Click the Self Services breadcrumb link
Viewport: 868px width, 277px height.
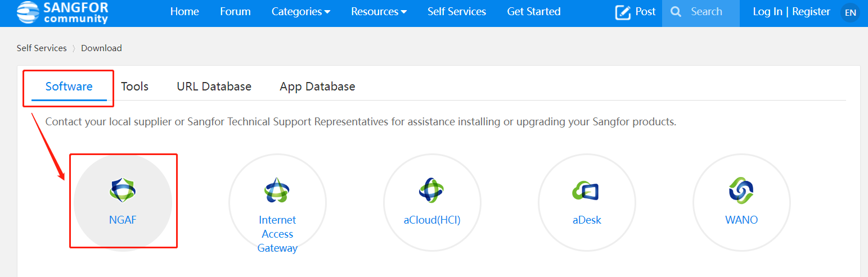click(42, 48)
